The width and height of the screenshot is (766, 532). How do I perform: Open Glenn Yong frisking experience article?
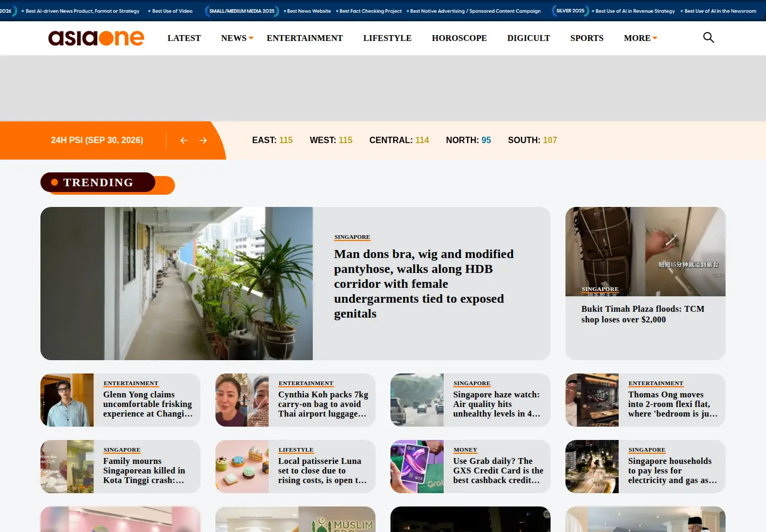[148, 404]
